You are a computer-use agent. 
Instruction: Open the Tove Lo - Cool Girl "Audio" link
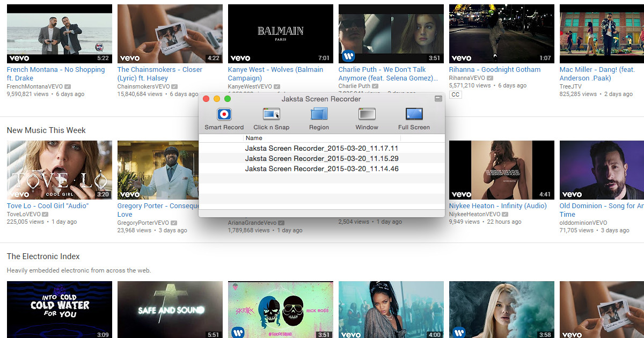tap(48, 206)
